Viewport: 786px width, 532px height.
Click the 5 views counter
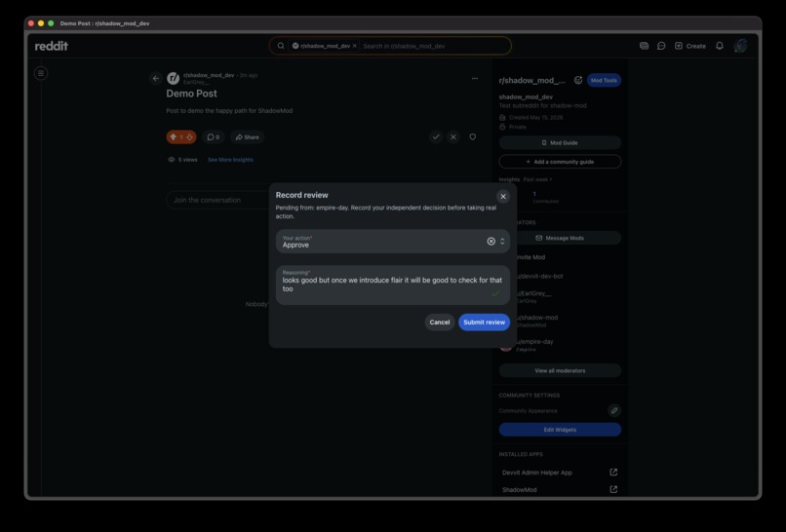(x=182, y=160)
